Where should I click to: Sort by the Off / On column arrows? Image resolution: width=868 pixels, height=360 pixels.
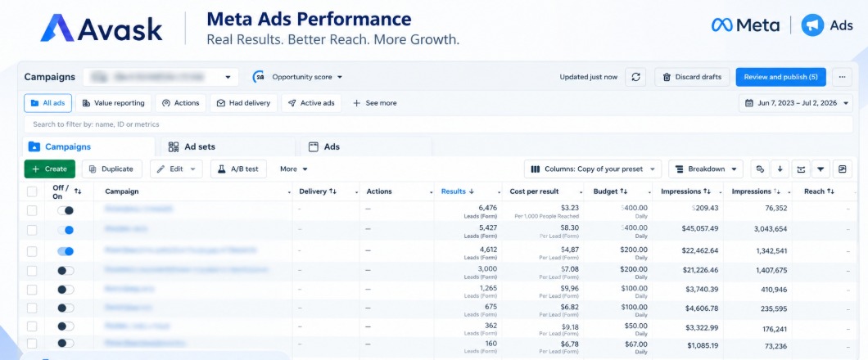(78, 191)
